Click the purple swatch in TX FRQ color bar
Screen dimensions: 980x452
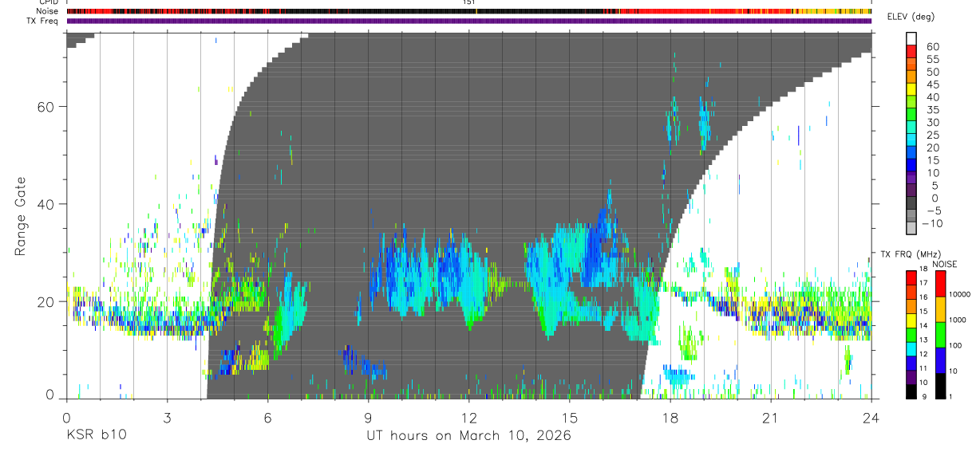pyautogui.click(x=911, y=378)
